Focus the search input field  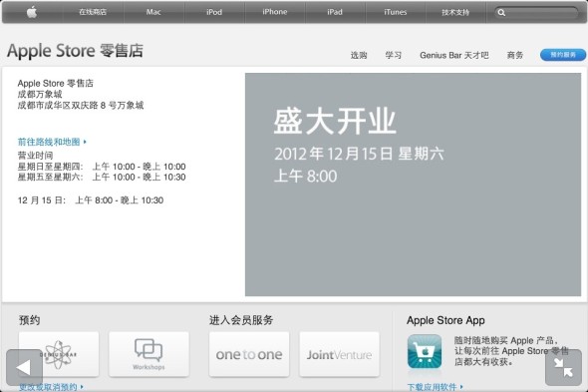(x=536, y=13)
